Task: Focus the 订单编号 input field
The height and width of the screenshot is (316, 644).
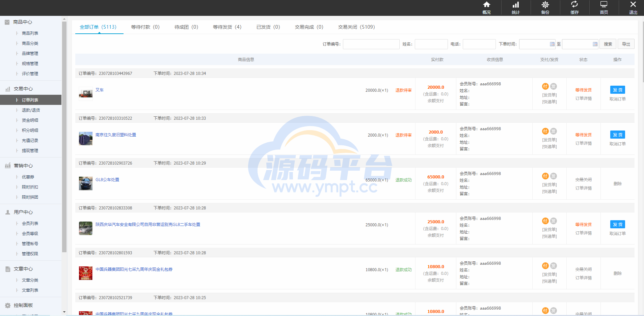Action: [371, 44]
